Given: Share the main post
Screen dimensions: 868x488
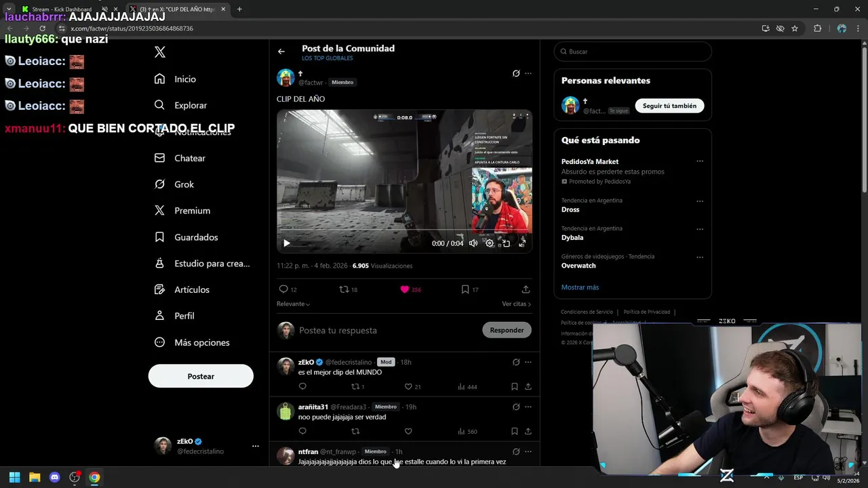Looking at the screenshot, I should coord(526,289).
